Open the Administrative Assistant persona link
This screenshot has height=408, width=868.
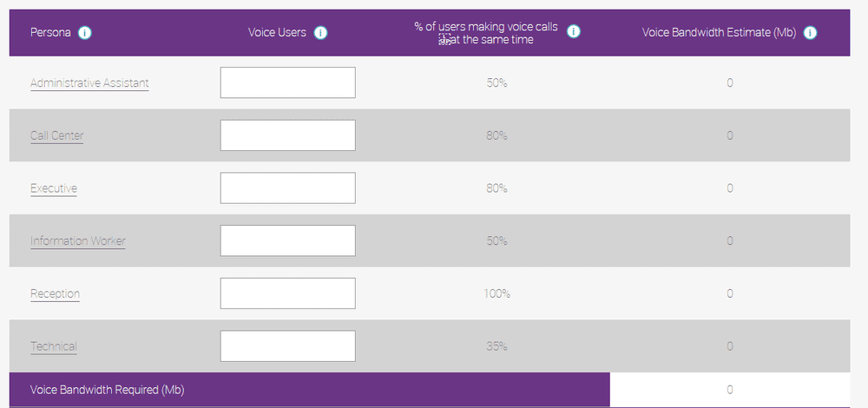[x=89, y=83]
